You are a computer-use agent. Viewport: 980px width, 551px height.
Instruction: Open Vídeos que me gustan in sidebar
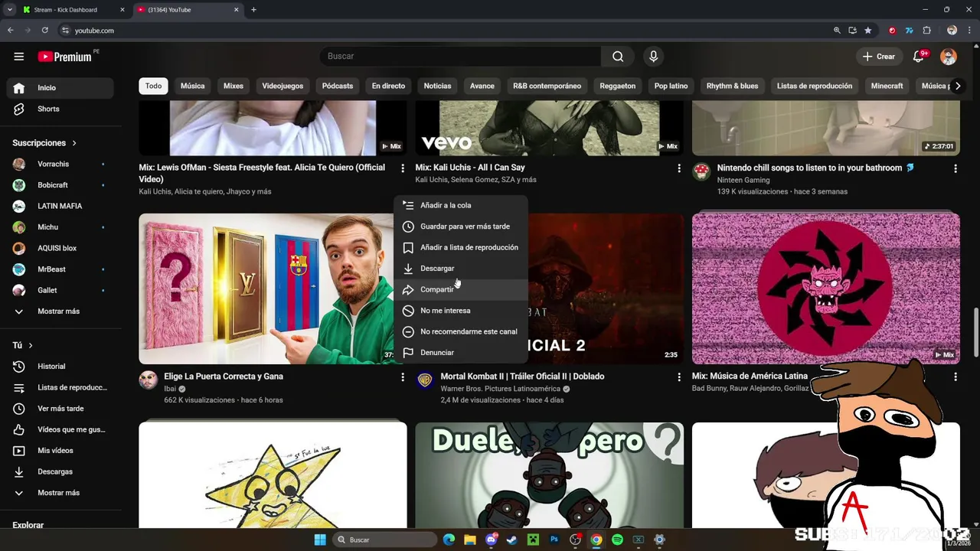[60, 429]
